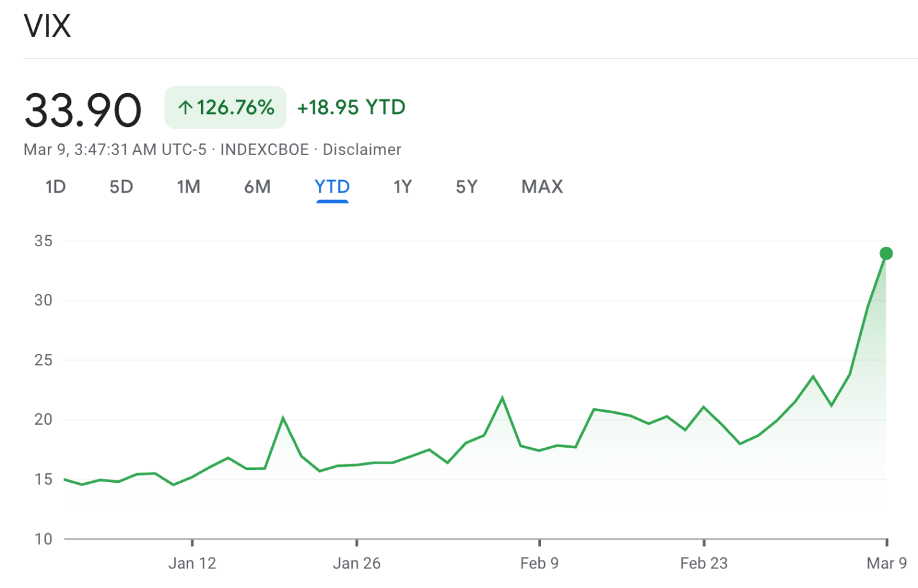
Task: Click the Jan 12 date axis label
Action: 192,563
